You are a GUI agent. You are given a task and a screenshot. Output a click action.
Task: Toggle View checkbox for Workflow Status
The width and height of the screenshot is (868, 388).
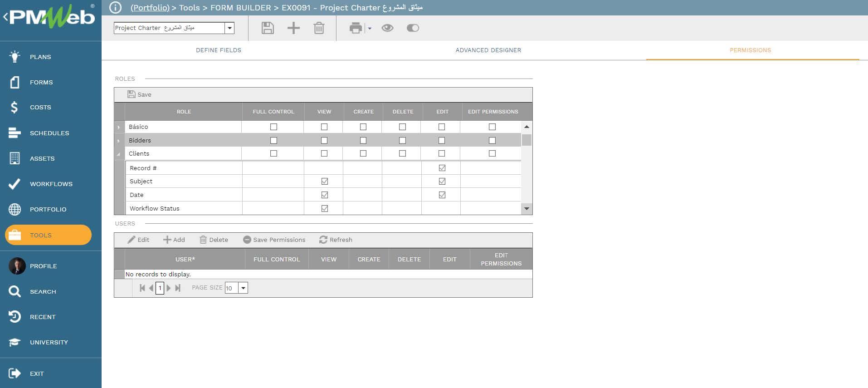coord(325,208)
